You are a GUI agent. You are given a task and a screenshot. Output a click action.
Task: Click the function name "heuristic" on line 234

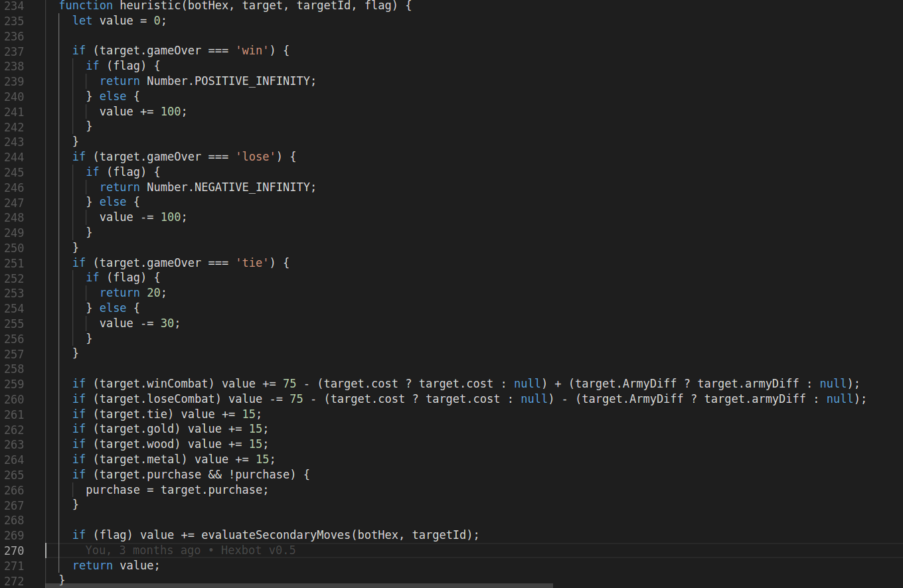150,6
